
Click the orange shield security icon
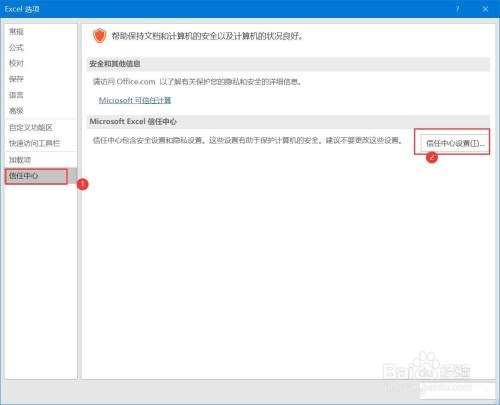(99, 36)
